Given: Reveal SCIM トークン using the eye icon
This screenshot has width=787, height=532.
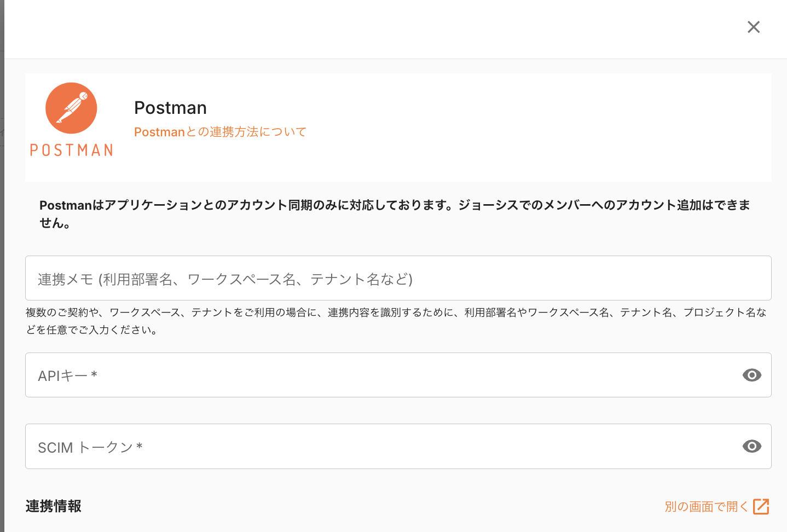Looking at the screenshot, I should [x=751, y=447].
